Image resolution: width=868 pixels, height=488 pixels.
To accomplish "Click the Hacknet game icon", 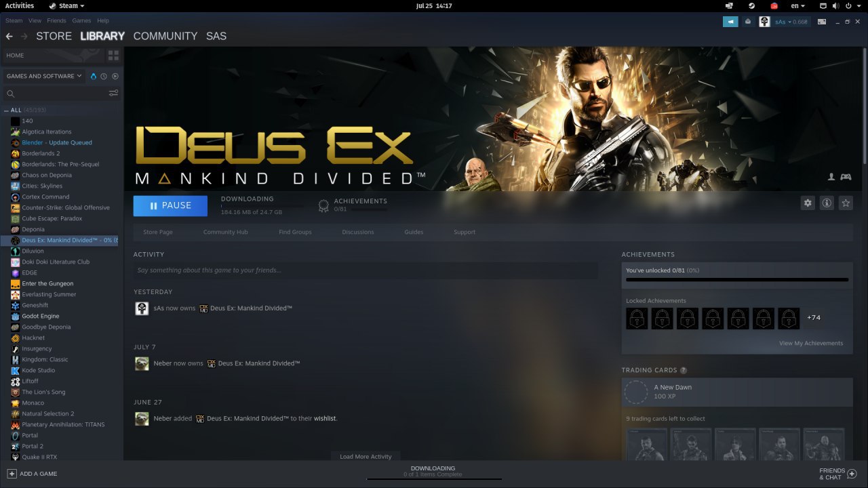I will click(x=15, y=338).
